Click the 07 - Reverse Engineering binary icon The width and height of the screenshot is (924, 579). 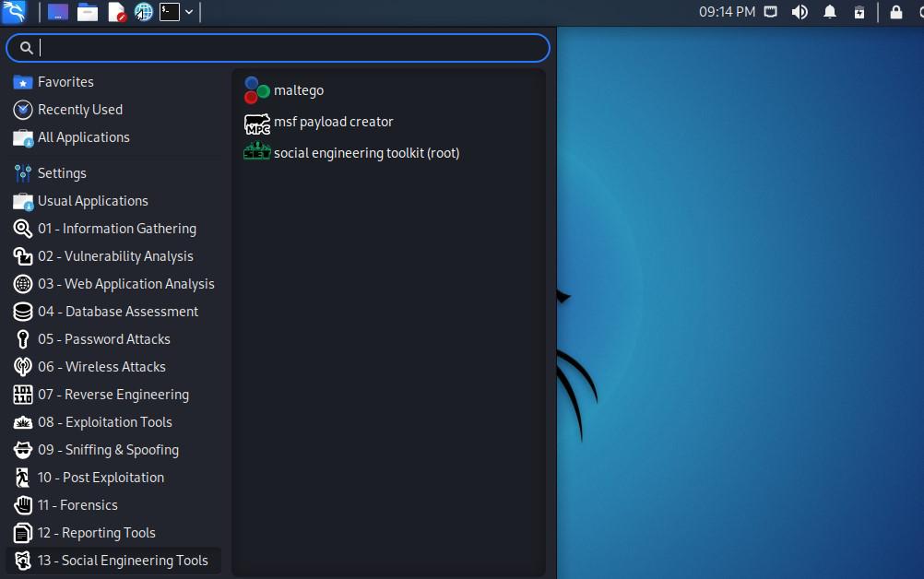tap(22, 395)
